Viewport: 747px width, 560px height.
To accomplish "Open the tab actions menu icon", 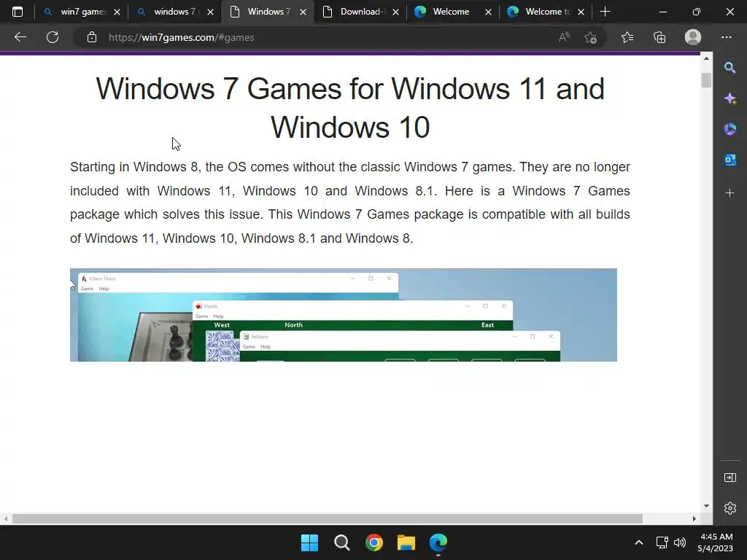I will coord(18,12).
